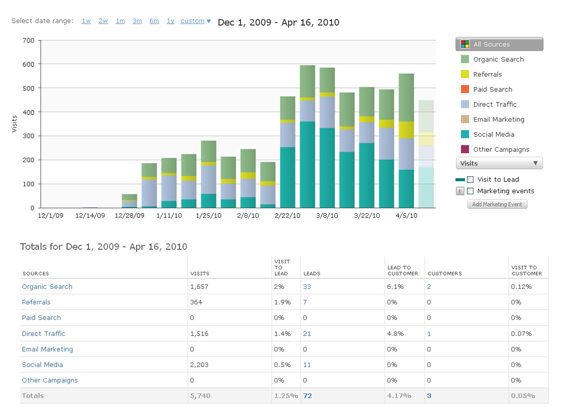Click the LEADS column header
The width and height of the screenshot is (587, 412).
311,274
